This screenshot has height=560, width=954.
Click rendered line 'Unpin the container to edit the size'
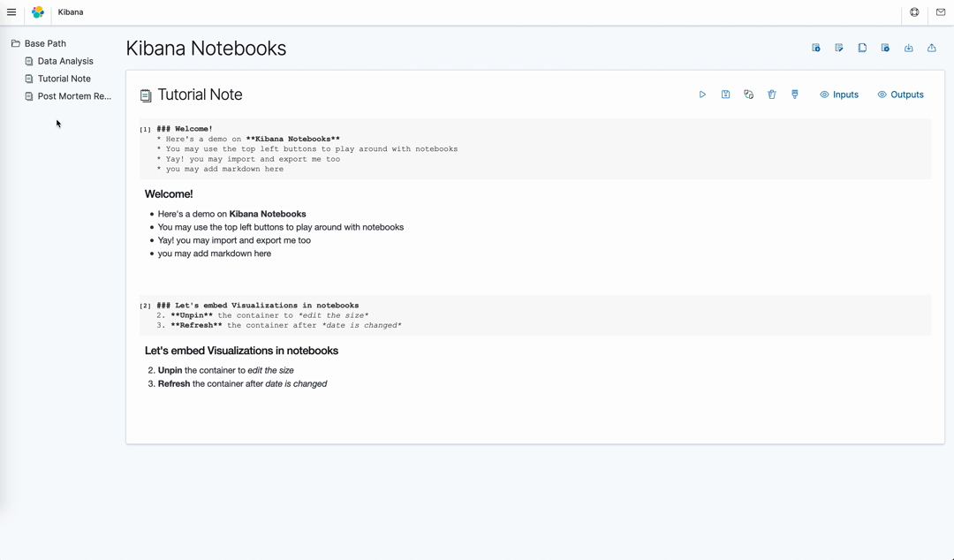pos(226,370)
